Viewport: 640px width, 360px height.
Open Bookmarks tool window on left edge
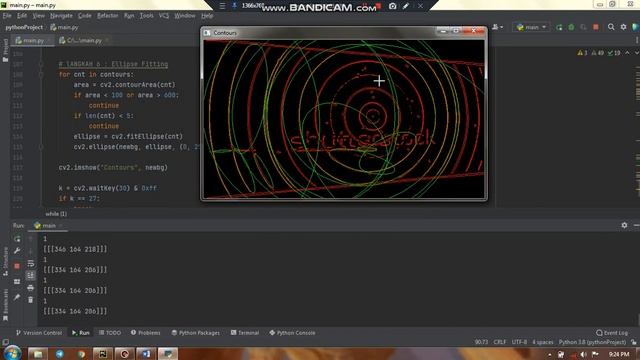point(5,305)
